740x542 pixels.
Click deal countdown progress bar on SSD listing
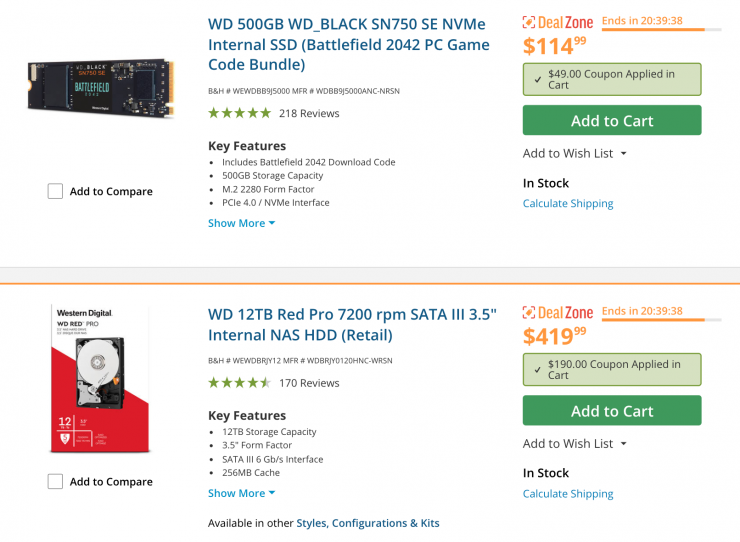coord(660,30)
